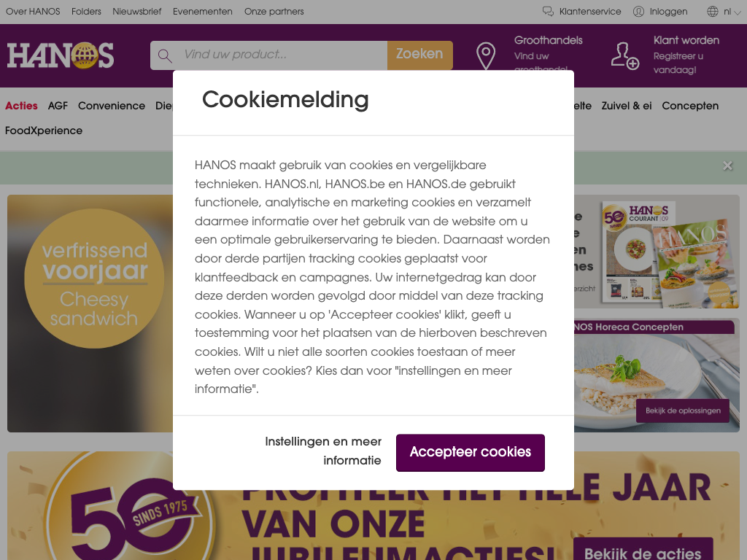747x560 pixels.
Task: Click the HANOS logo
Action: (61, 55)
